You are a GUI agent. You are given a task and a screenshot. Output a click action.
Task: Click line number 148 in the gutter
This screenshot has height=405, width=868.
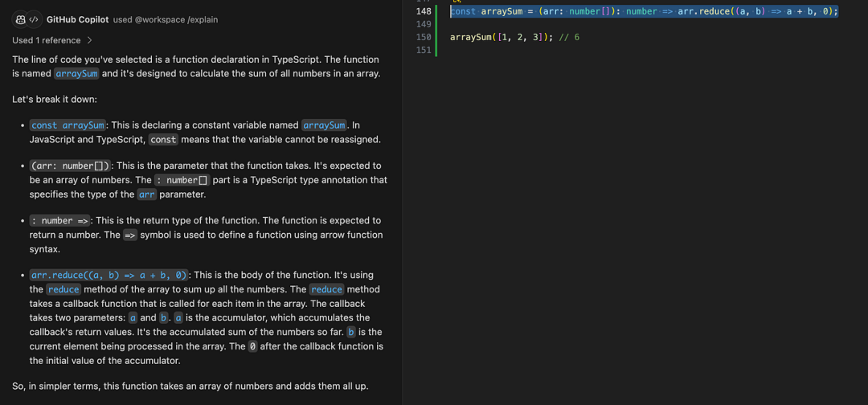point(423,11)
